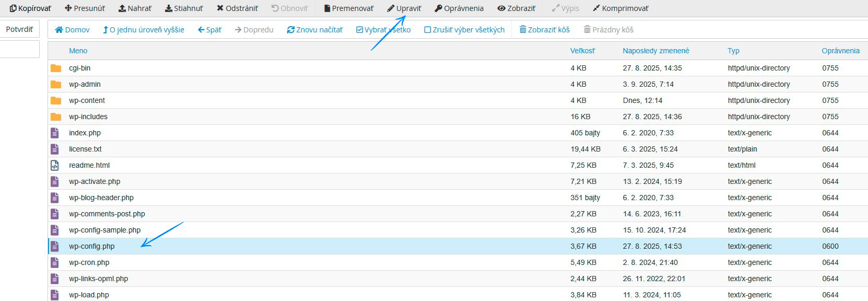The width and height of the screenshot is (868, 301).
Task: Click the empty input field below Potvrdiť
Action: click(x=19, y=49)
